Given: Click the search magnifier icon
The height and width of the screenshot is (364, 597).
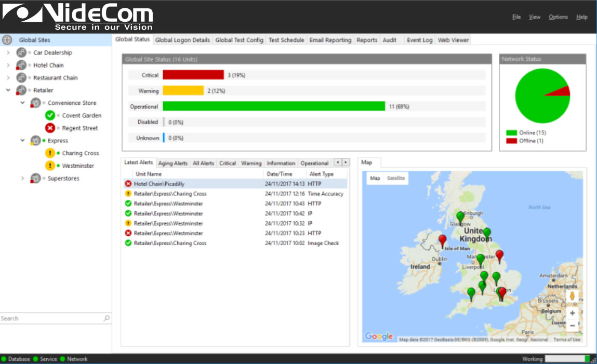Looking at the screenshot, I should click(x=107, y=318).
